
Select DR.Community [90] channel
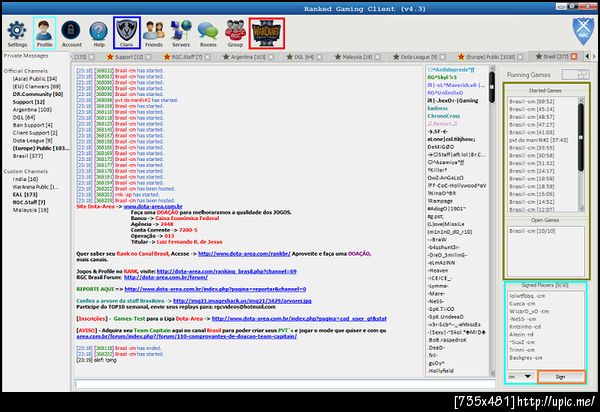(x=38, y=94)
